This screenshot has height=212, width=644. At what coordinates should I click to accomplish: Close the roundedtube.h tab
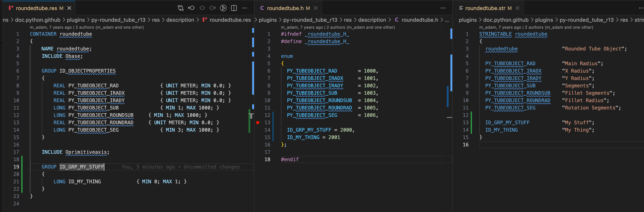(x=316, y=8)
